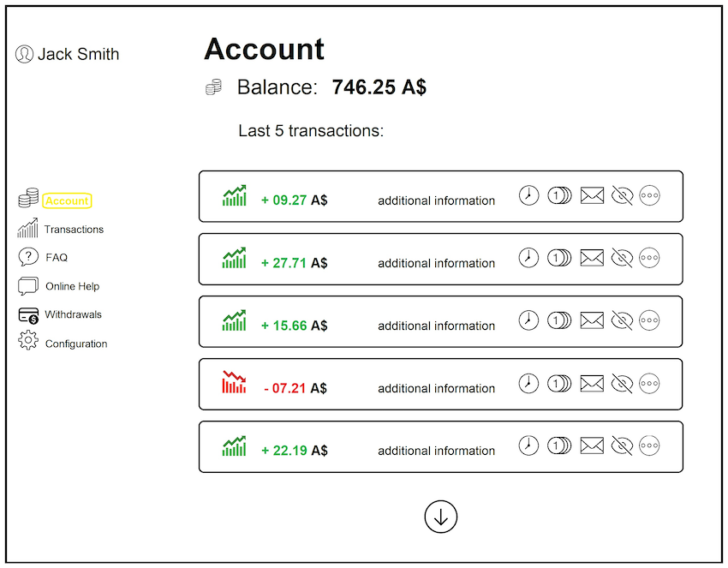Open Configuration settings in sidebar

pyautogui.click(x=76, y=344)
